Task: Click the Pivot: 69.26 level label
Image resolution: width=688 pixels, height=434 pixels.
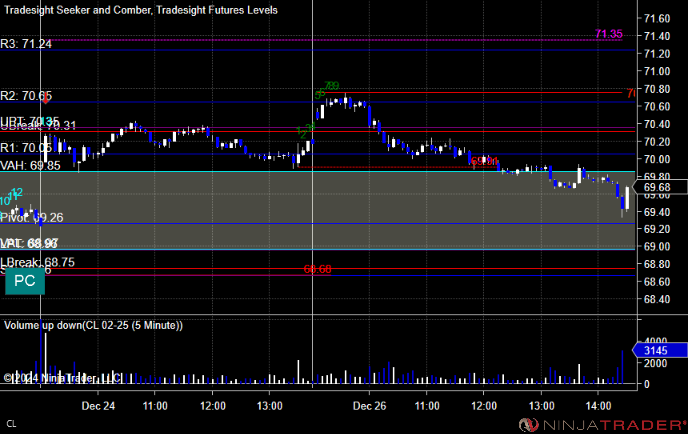Action: 32,217
